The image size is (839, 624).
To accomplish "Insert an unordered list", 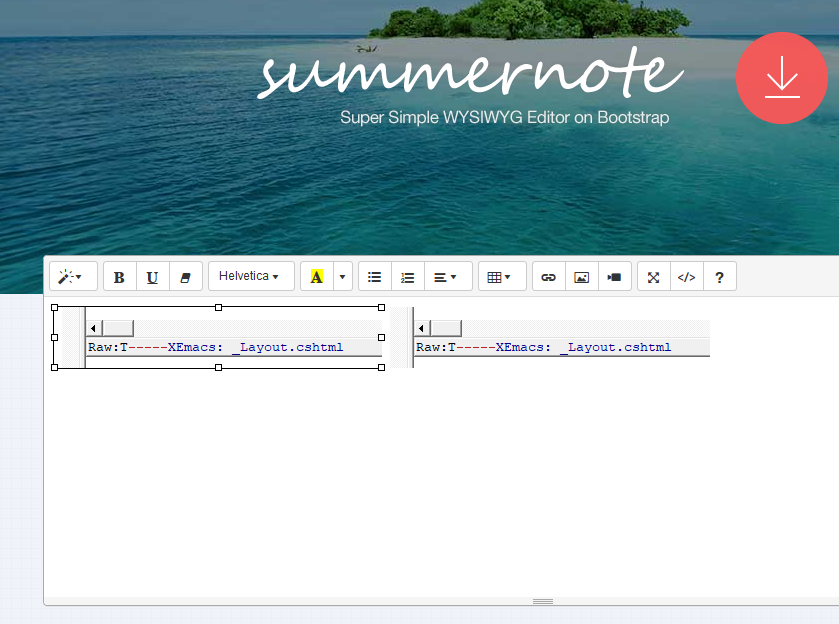I will 374,276.
